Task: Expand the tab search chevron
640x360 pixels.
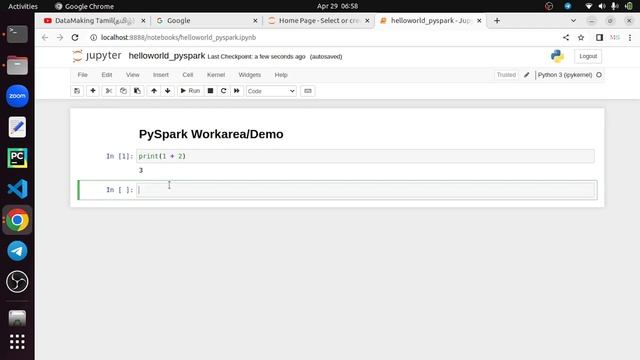Action: 573,20
